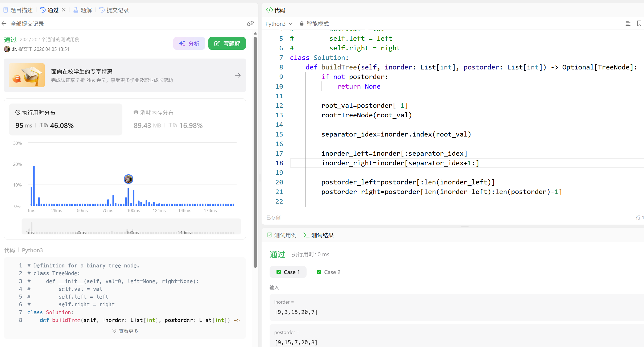This screenshot has width=644, height=347.
Task: Open the Python3 language dropdown
Action: click(279, 24)
